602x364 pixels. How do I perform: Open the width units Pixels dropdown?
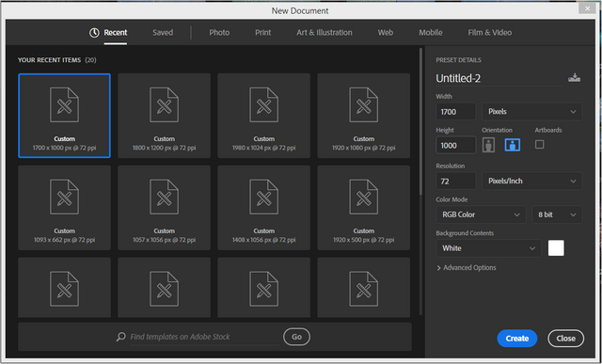pos(531,112)
